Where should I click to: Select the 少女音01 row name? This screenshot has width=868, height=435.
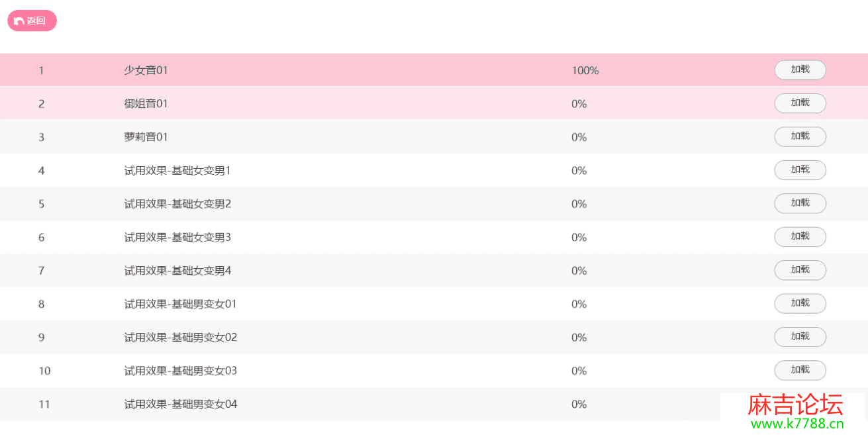click(146, 70)
